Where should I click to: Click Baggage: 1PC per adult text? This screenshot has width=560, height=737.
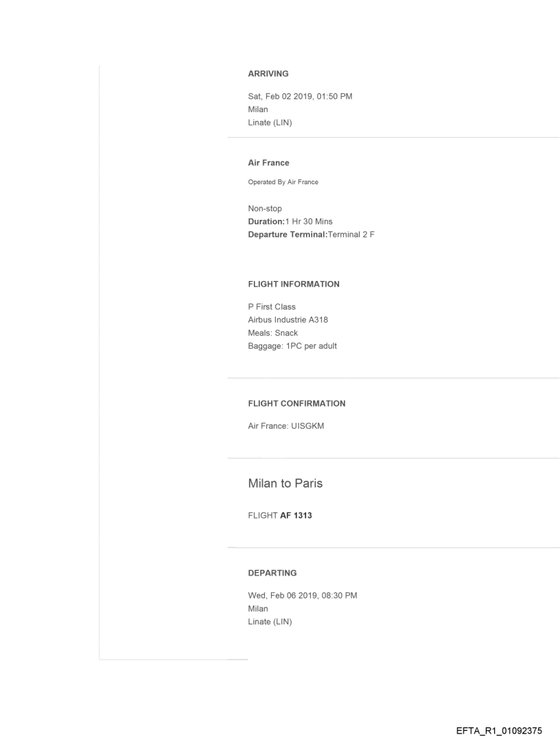click(292, 345)
